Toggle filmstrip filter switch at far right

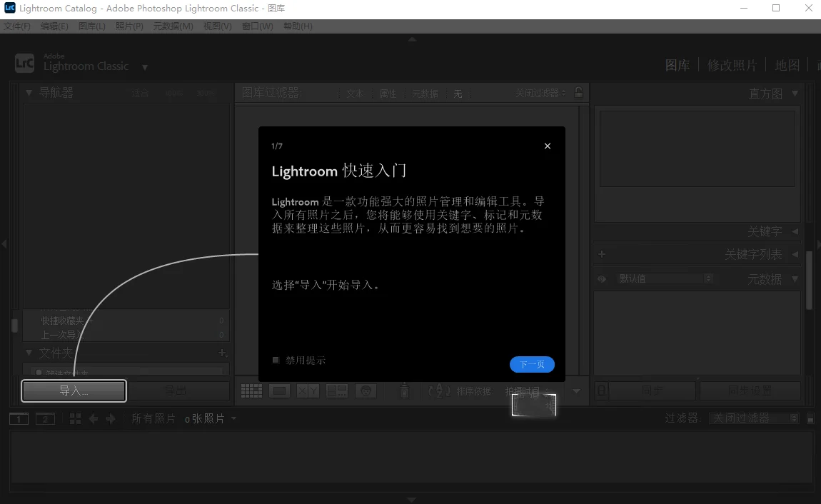coord(810,419)
